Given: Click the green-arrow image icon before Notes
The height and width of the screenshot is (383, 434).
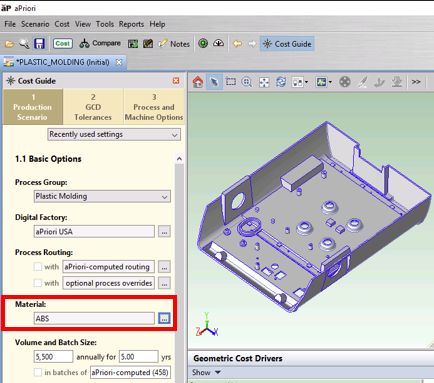Looking at the screenshot, I should point(133,44).
